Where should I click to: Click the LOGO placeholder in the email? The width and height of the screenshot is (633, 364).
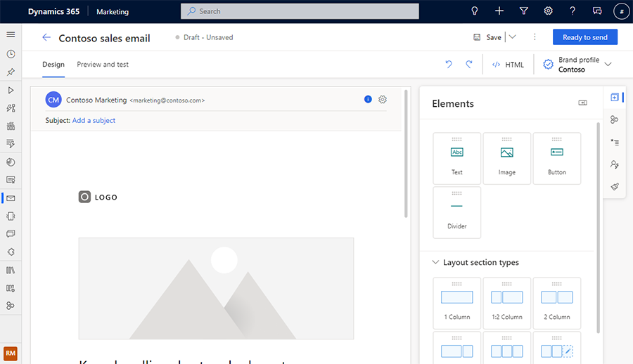pos(98,197)
